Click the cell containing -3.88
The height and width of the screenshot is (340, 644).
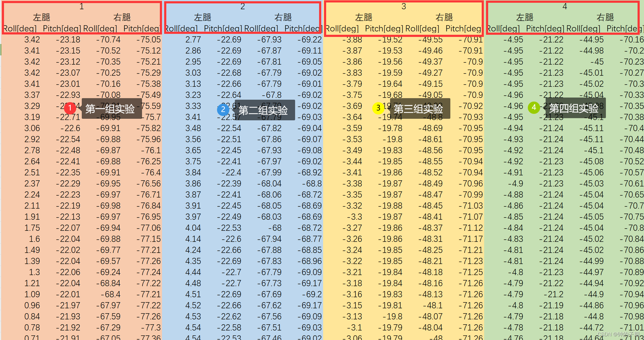coord(352,40)
